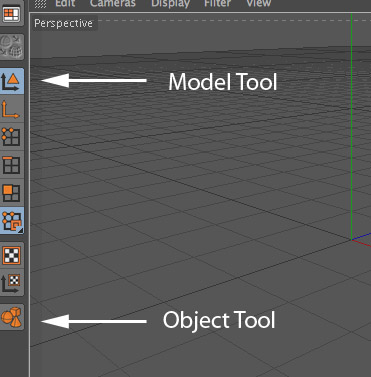Toggle the highlighted UV/component mode icon

(12, 220)
